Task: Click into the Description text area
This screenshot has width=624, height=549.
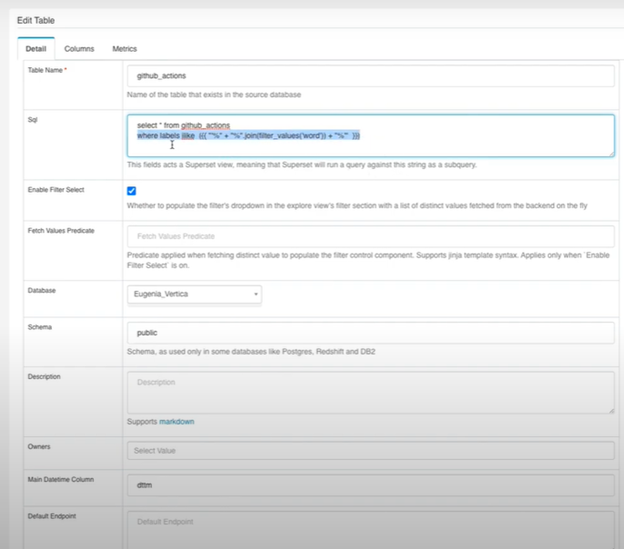Action: pos(370,392)
